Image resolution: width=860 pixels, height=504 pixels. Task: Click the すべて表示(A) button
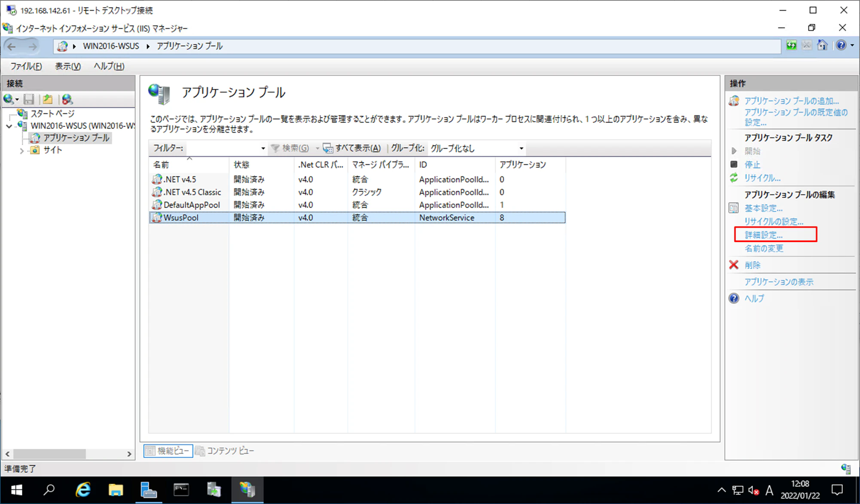352,149
